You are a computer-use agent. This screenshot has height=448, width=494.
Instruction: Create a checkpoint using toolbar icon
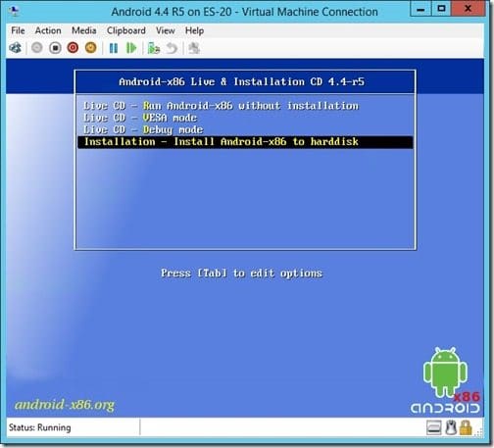154,48
